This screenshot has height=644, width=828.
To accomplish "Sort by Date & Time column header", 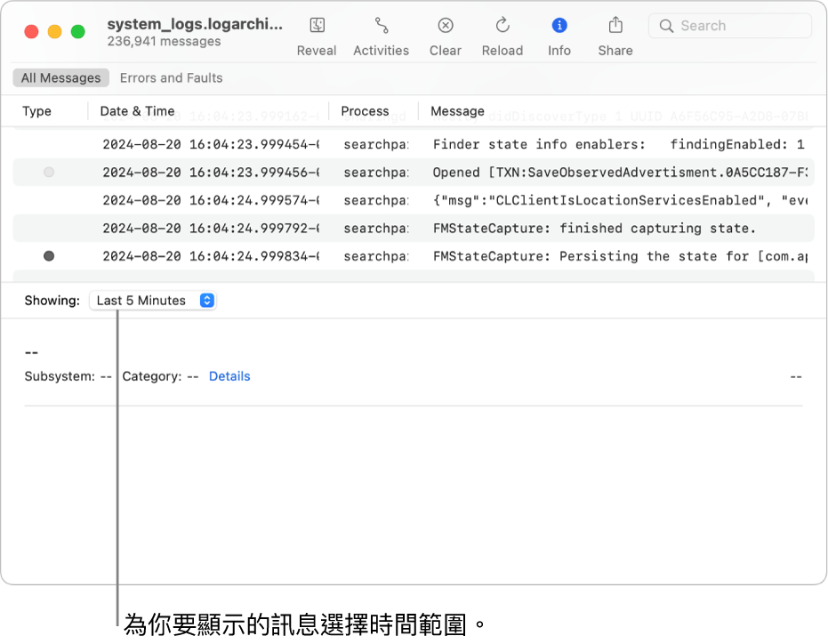I will pyautogui.click(x=137, y=111).
